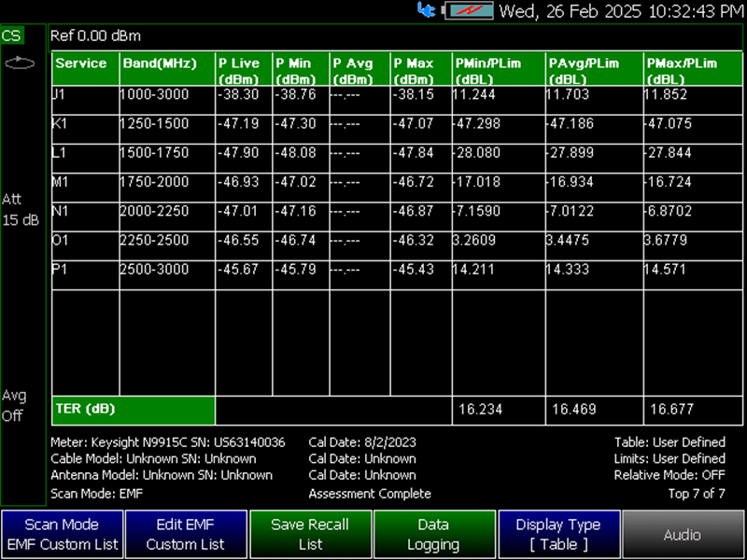Open the Data Logging softkey
This screenshot has height=560, width=747.
point(434,534)
